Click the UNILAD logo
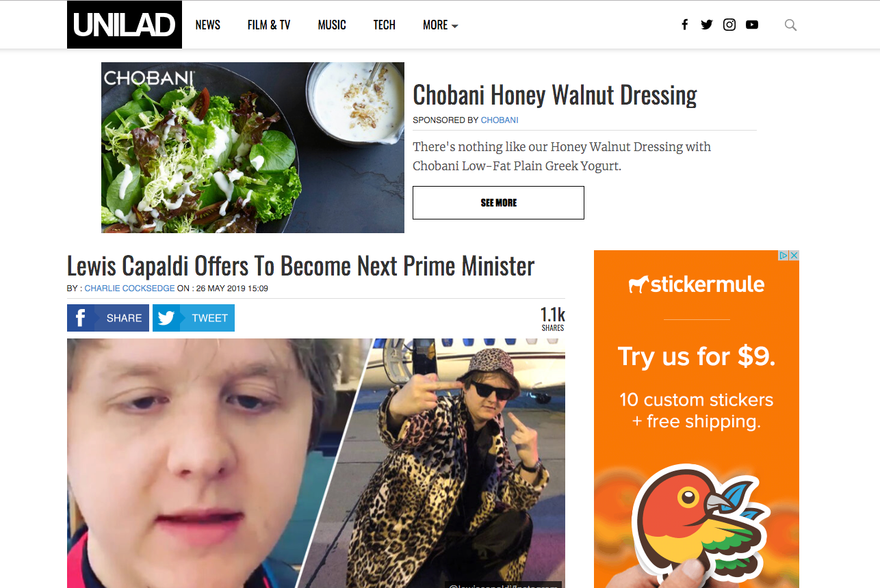The height and width of the screenshot is (588, 880). click(125, 25)
